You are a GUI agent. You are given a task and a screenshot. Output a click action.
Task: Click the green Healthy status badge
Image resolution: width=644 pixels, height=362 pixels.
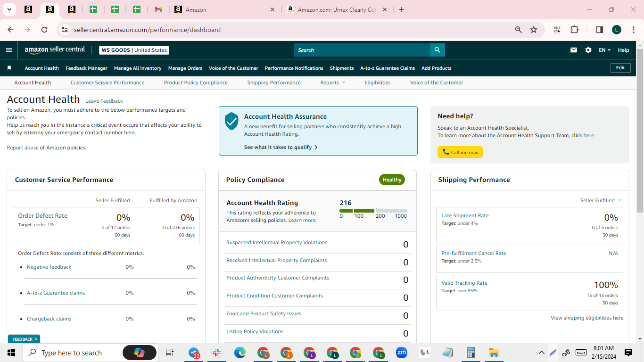point(392,180)
